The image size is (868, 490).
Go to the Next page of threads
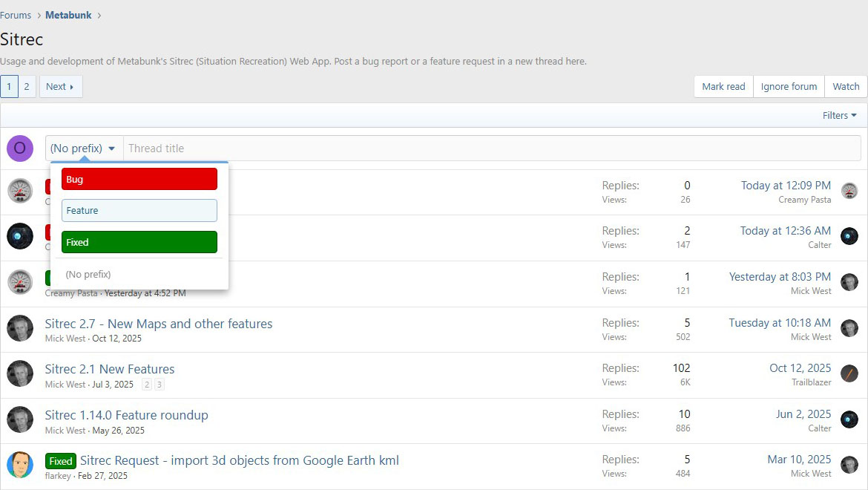pos(60,87)
